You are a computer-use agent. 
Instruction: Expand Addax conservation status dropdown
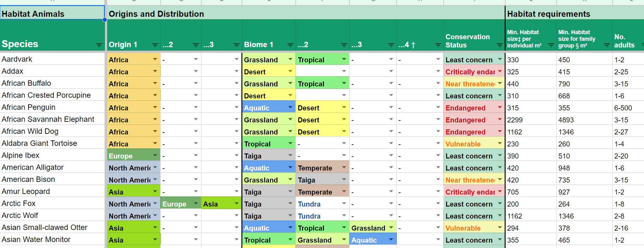pyautogui.click(x=500, y=71)
